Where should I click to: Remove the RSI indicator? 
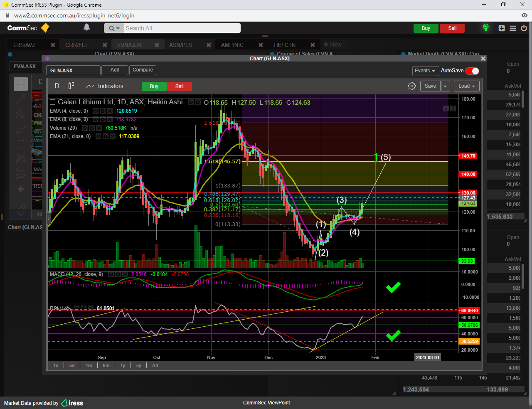[x=91, y=308]
